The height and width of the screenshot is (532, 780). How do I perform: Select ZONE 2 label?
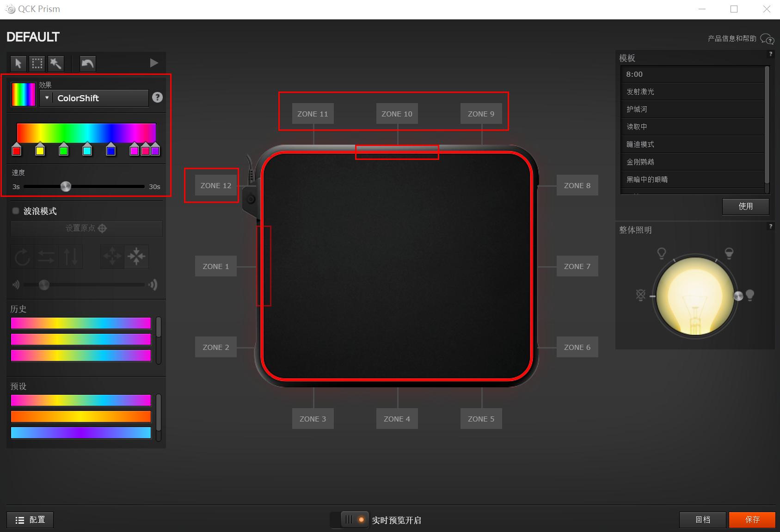[216, 347]
